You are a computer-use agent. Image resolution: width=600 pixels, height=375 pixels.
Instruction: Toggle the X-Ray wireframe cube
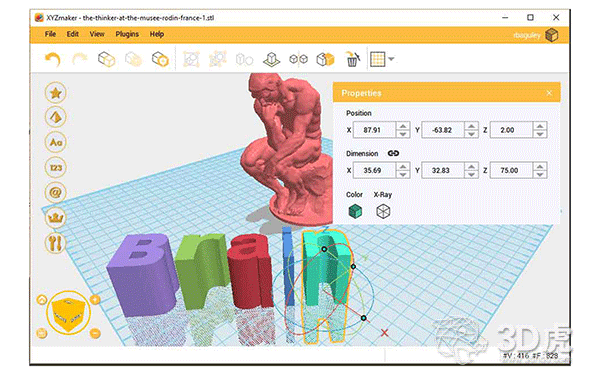point(383,211)
